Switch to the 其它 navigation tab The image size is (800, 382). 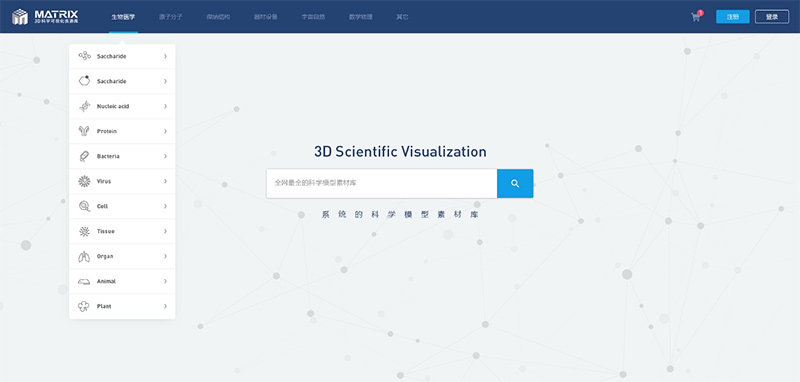[403, 17]
